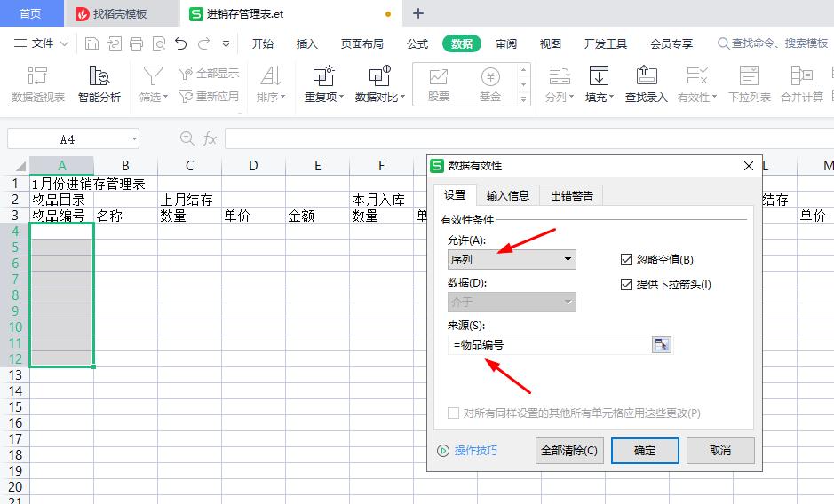Expand the 文件 menu arrow

64,43
